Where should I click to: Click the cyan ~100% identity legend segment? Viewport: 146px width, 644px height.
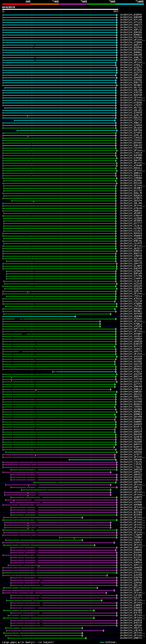tap(130, 4)
